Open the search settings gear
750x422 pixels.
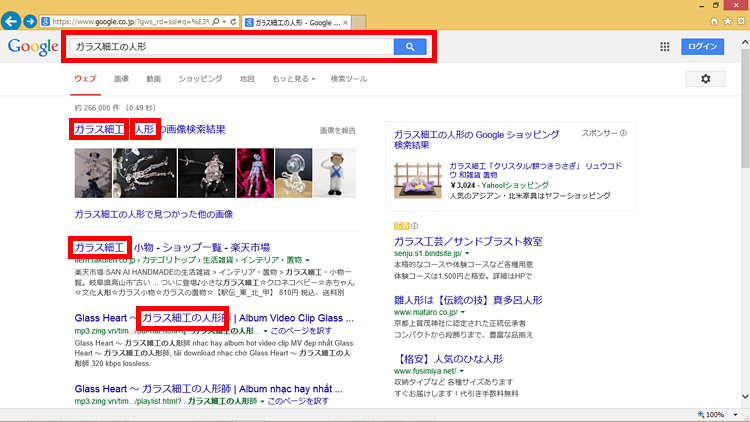tap(705, 79)
